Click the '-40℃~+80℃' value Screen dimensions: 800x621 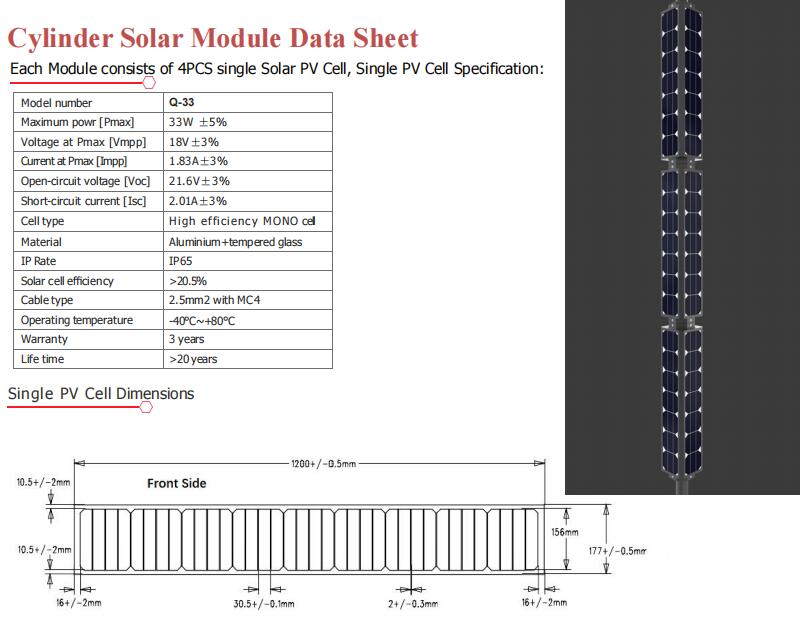tap(202, 321)
